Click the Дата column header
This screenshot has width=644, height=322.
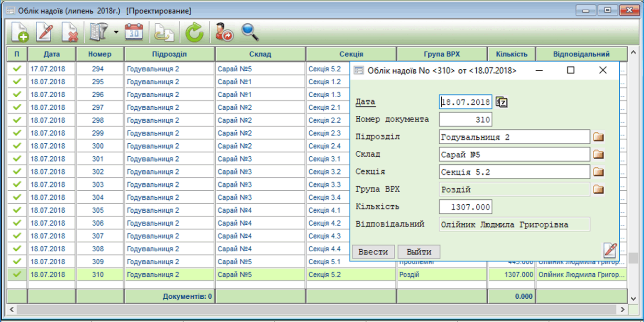pos(52,54)
